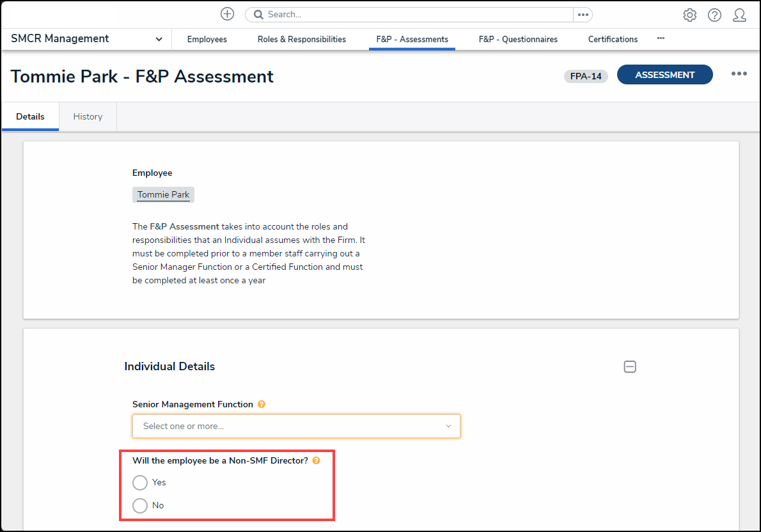
Task: Go to the Certifications tab
Action: (x=613, y=39)
